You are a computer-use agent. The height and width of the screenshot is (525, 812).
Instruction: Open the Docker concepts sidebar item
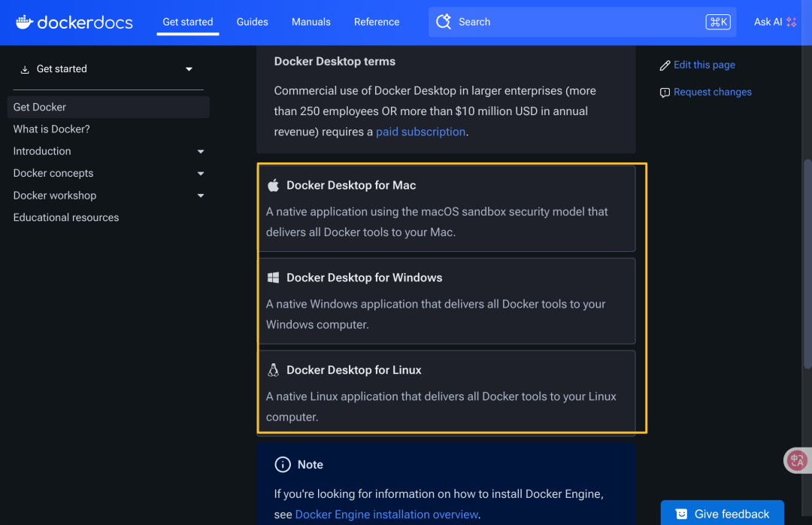pyautogui.click(x=53, y=174)
